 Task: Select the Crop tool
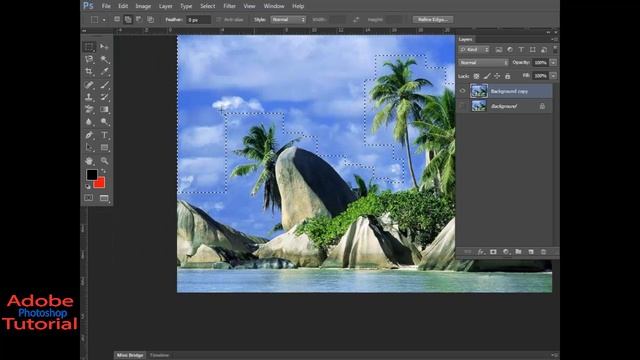[89, 72]
